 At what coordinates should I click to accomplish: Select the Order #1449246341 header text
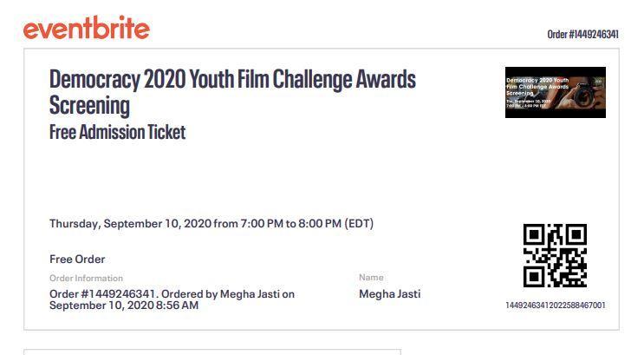582,35
